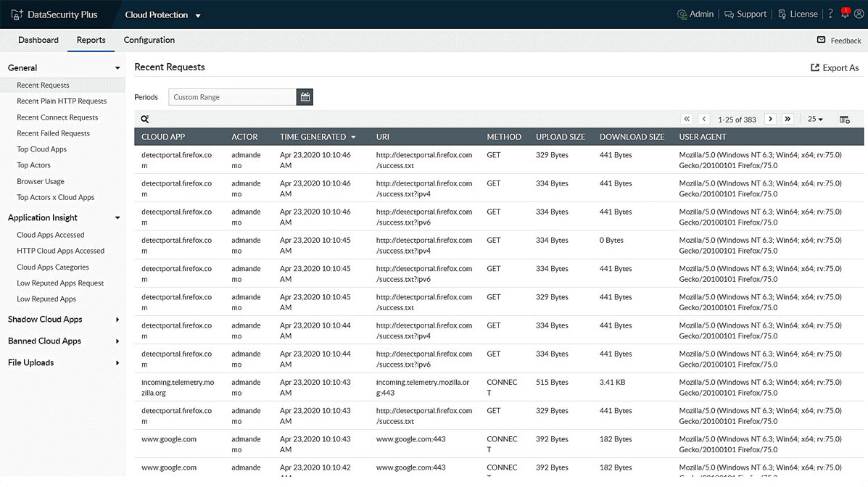Switch to the Dashboard tab
The width and height of the screenshot is (868, 487).
click(38, 40)
